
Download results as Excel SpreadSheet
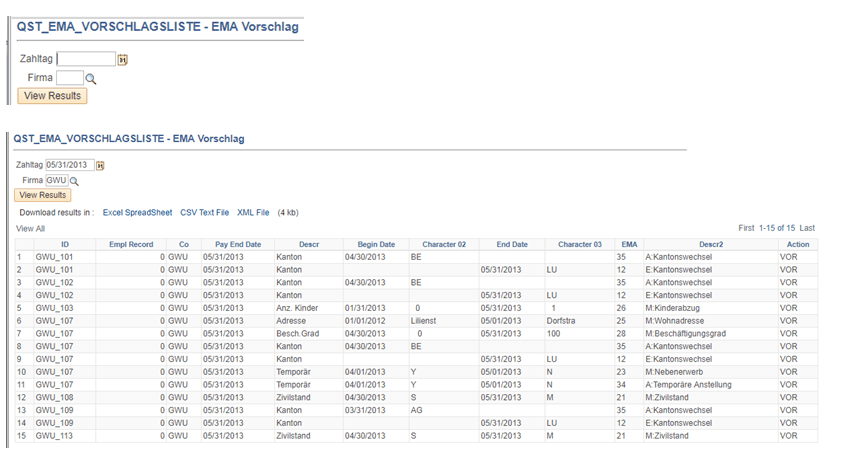pos(137,212)
